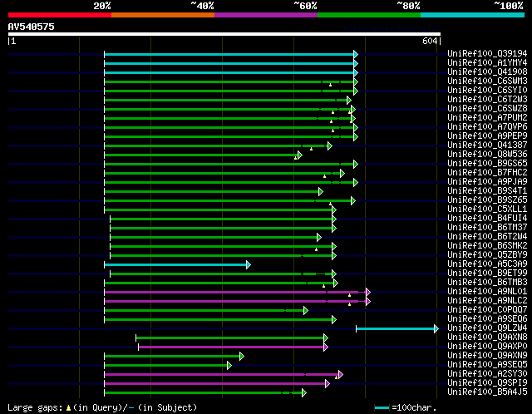
Task: Click arrowhead at end of A5C3A9 alignment
Action: pyautogui.click(x=249, y=264)
